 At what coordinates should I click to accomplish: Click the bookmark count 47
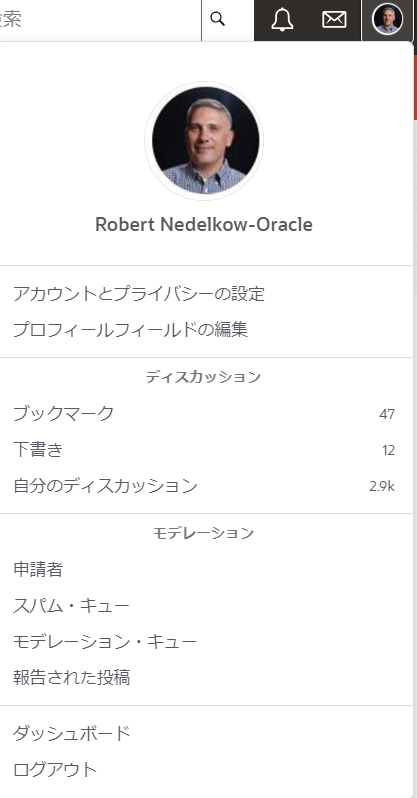387,414
